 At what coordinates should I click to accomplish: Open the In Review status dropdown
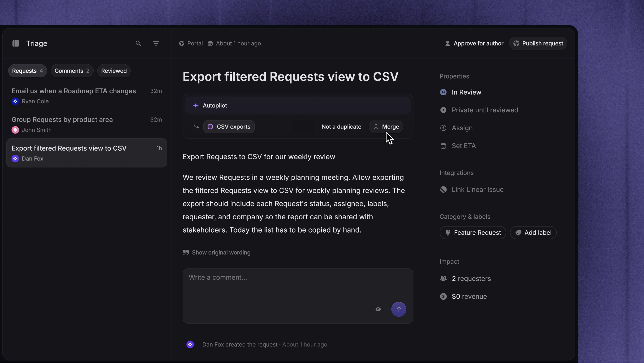point(461,92)
